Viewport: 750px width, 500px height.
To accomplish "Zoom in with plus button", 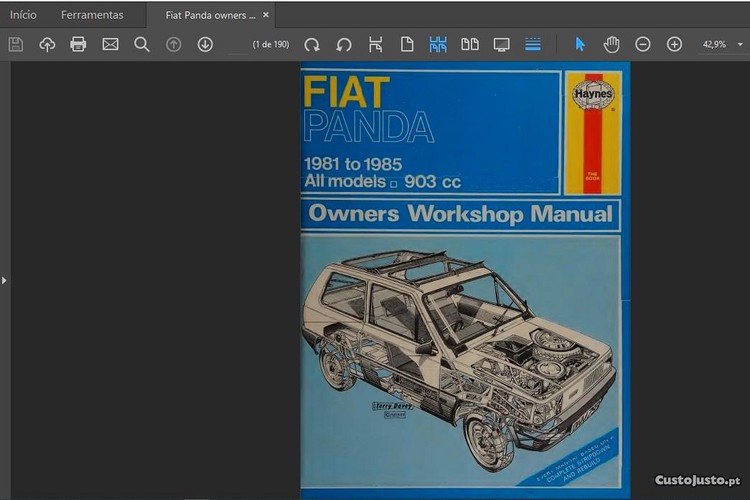I will (x=674, y=44).
